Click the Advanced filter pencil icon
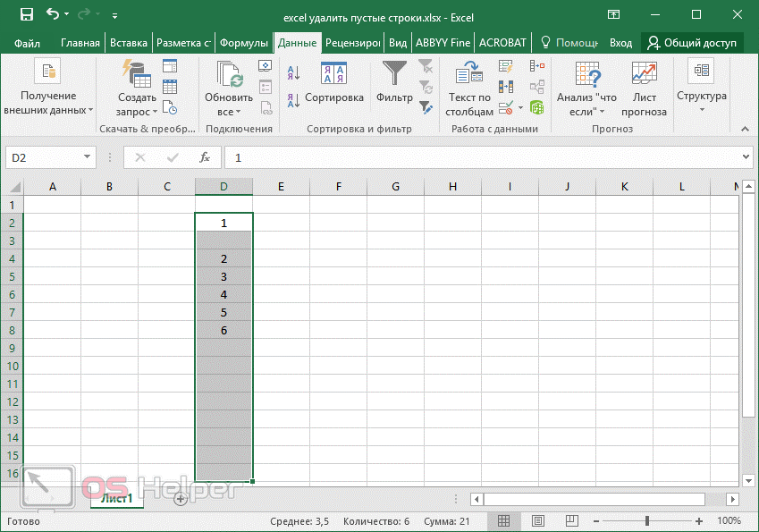 pyautogui.click(x=426, y=107)
